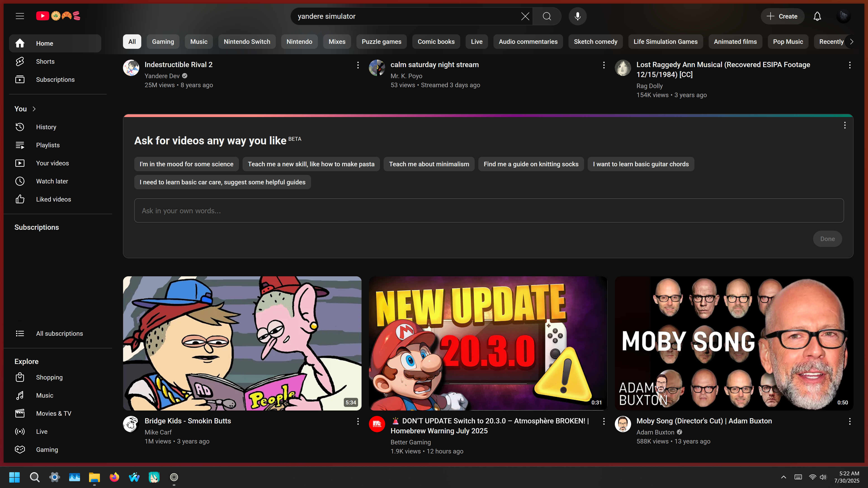Focus the "Ask in your own words" field
The height and width of the screenshot is (488, 868).
click(489, 211)
